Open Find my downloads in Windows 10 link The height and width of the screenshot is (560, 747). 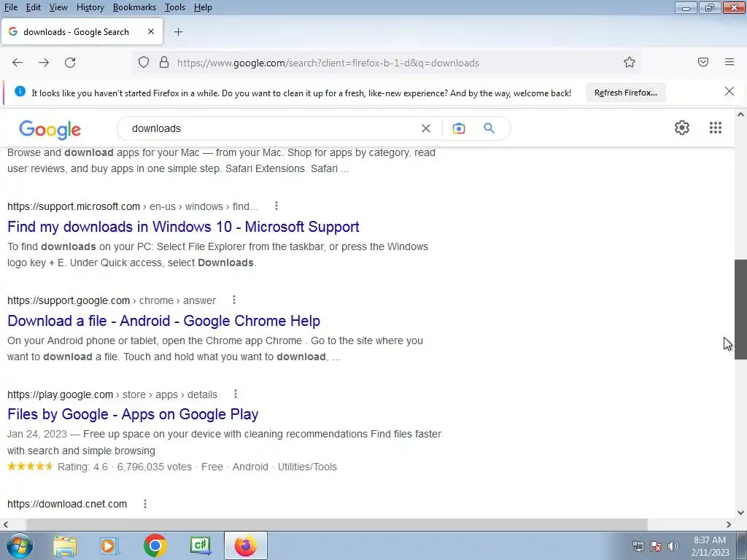click(183, 227)
